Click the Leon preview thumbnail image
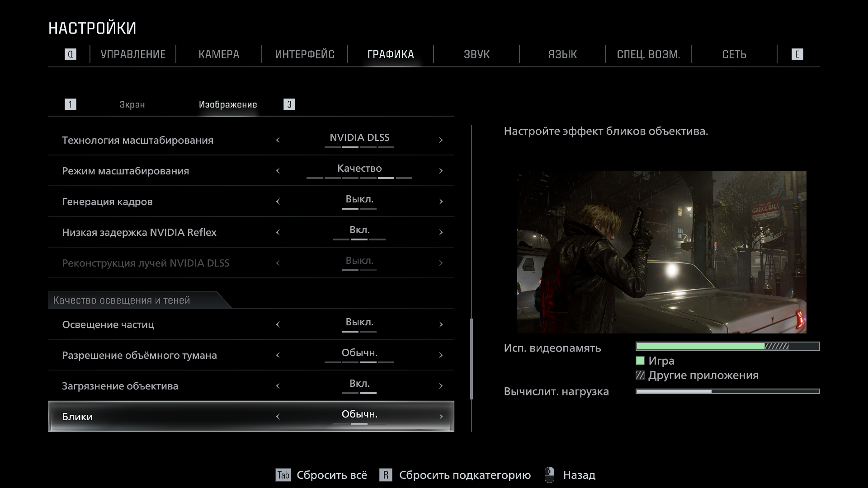Viewport: 868px width, 488px height. [661, 252]
